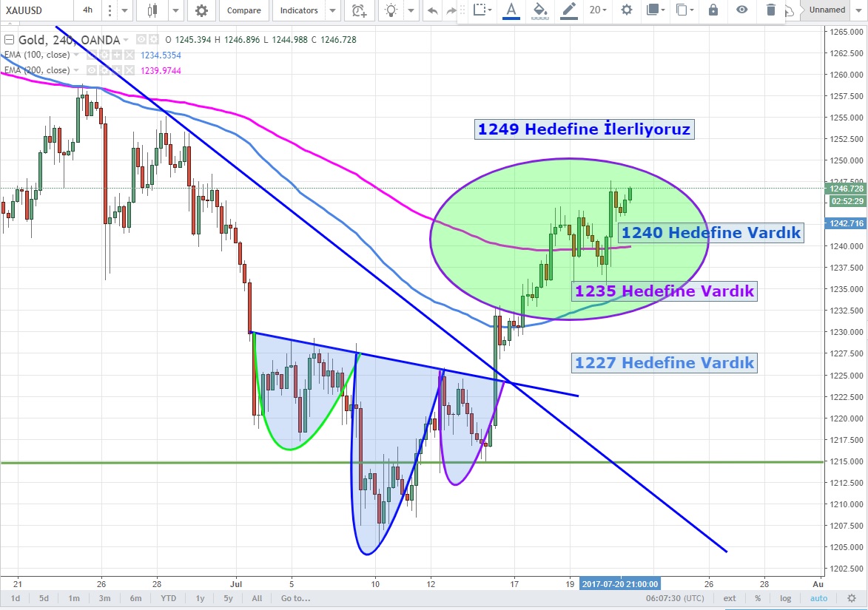Select the 1m time range tab
The width and height of the screenshot is (868, 610).
pyautogui.click(x=74, y=598)
